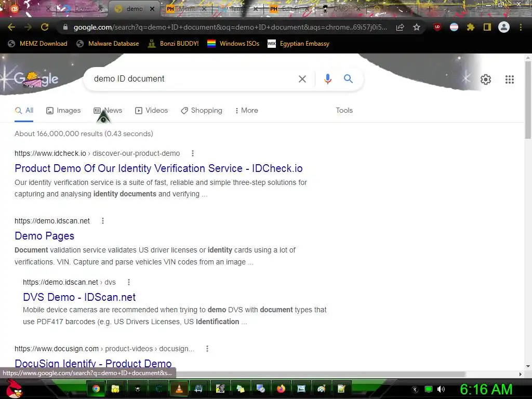Open the uBlock Origin extension icon
Screen dimensions: 532x399
pyautogui.click(x=437, y=27)
